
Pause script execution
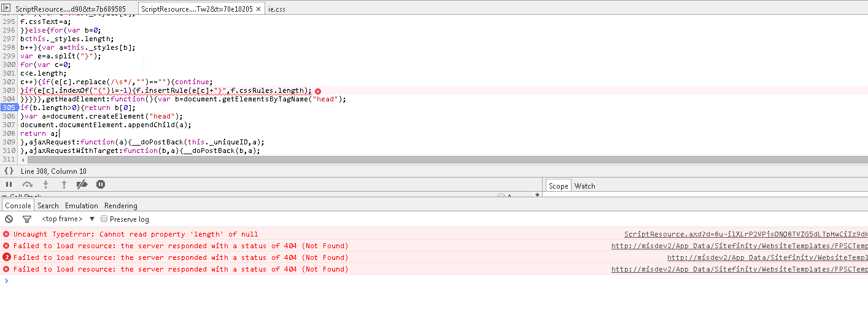(9, 184)
